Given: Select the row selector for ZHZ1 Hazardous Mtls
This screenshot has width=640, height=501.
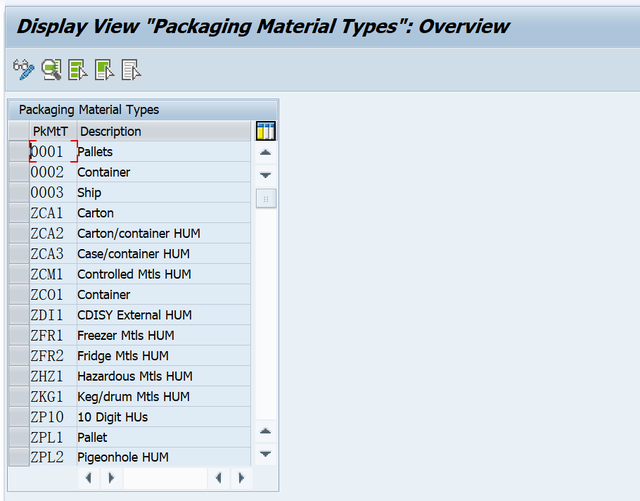Looking at the screenshot, I should 19,376.
